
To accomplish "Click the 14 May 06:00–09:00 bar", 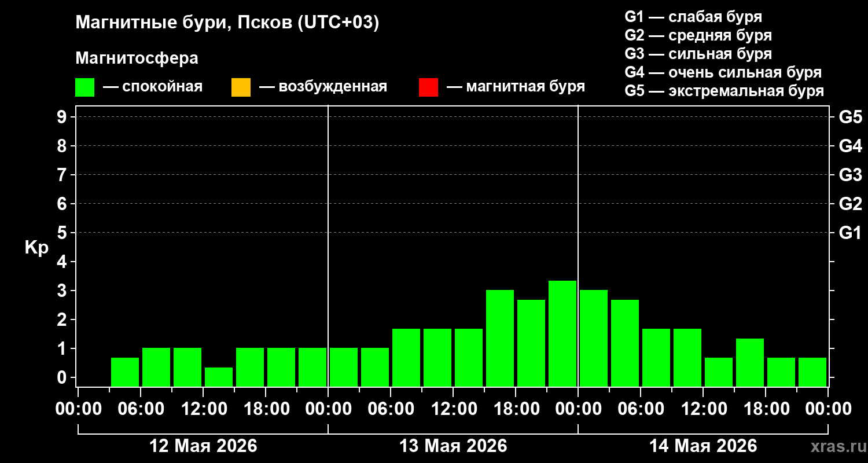I will click(656, 358).
